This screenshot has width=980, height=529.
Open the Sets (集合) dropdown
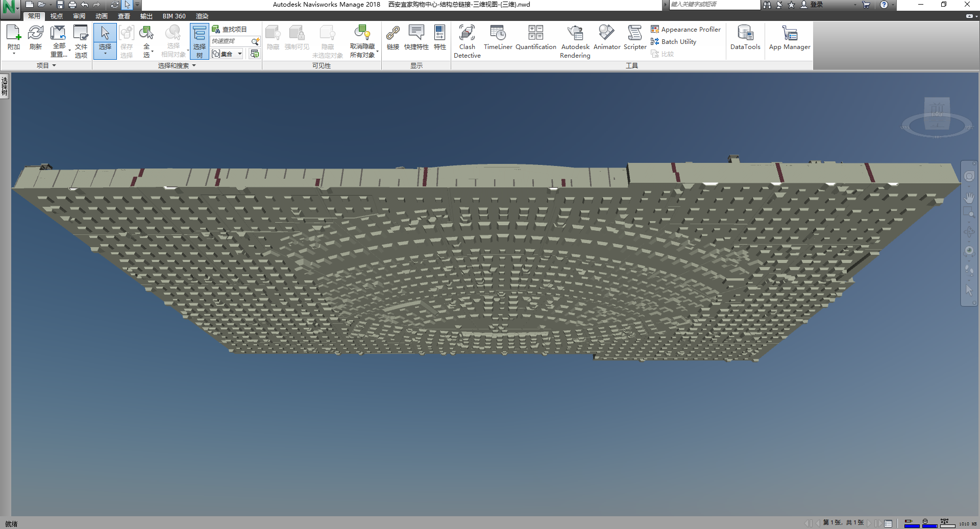[x=227, y=54]
